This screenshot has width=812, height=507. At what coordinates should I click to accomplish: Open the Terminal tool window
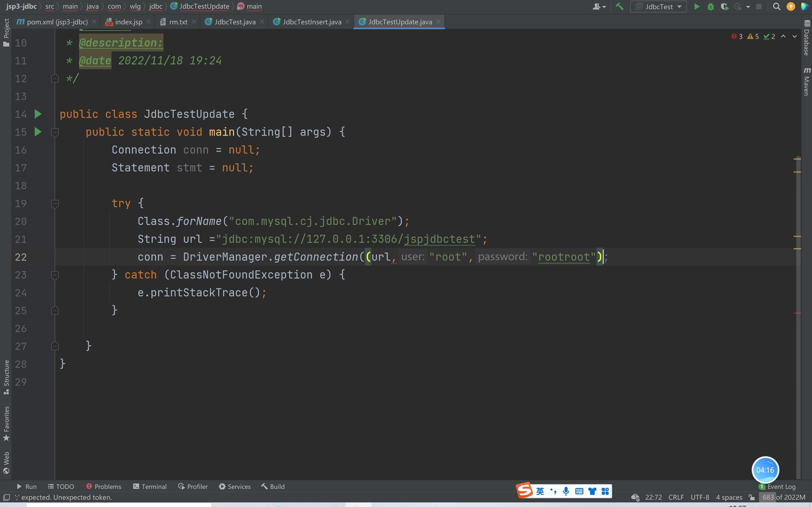coord(150,486)
